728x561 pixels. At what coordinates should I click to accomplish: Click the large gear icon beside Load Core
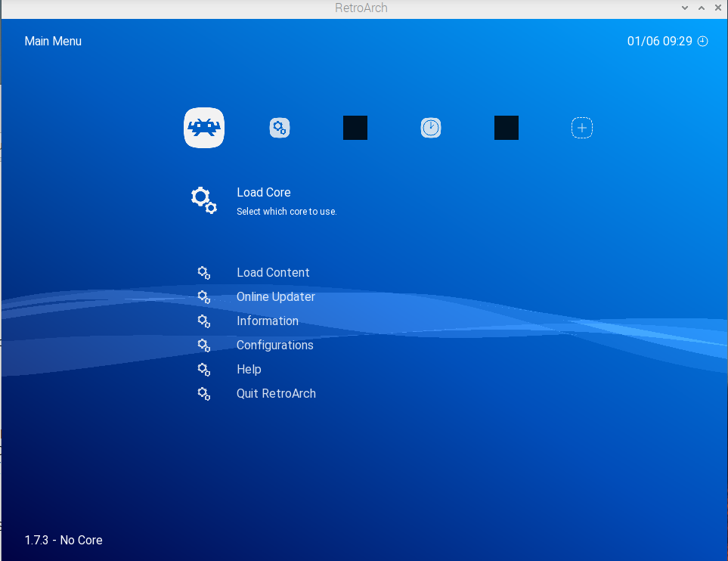click(x=203, y=200)
